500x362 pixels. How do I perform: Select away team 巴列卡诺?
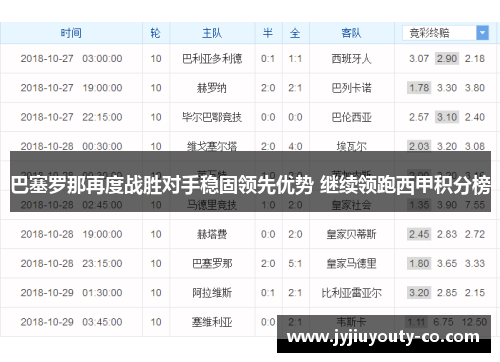click(x=351, y=88)
